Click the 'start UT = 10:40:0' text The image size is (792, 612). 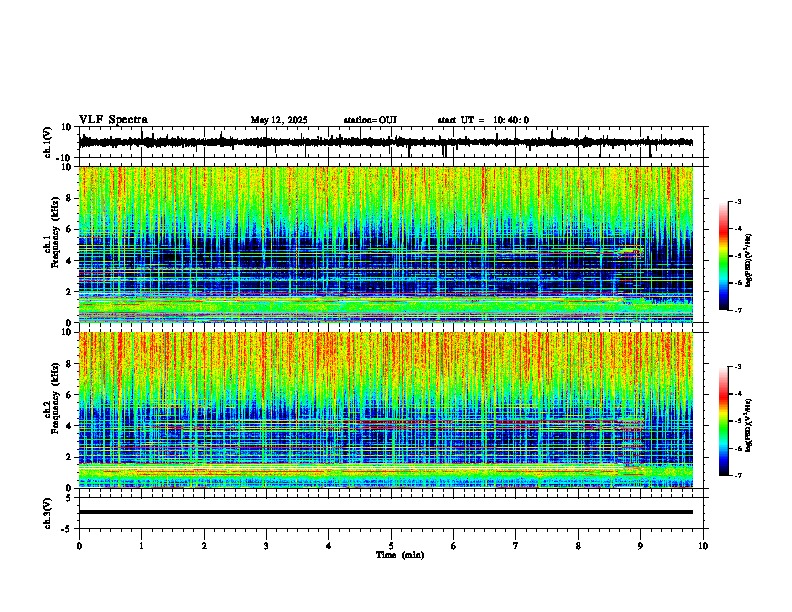[483, 120]
